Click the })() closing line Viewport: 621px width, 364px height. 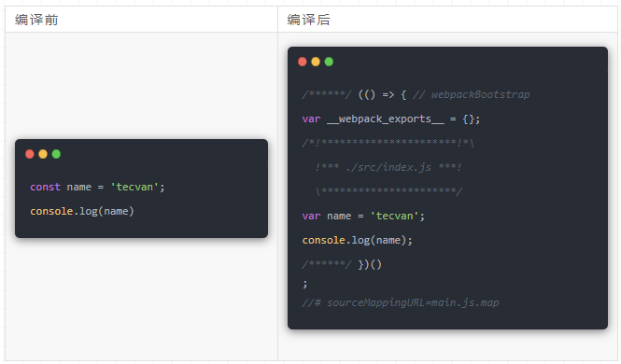click(342, 264)
